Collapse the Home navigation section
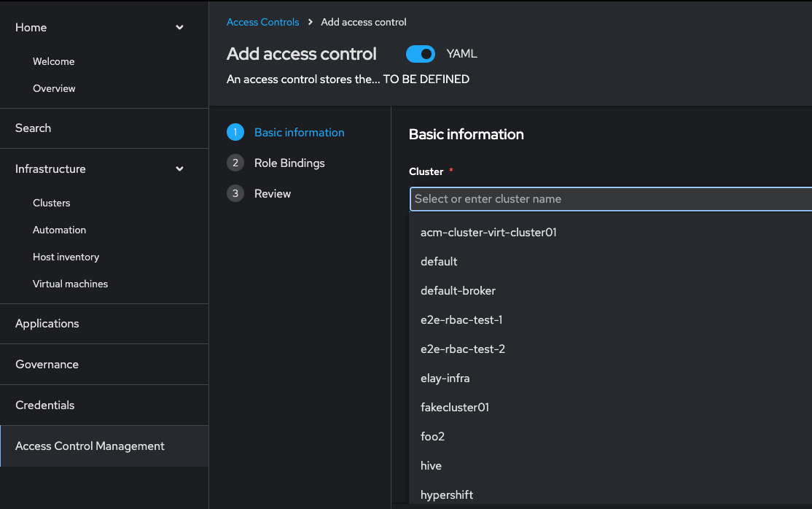Viewport: 812px width, 509px height. click(179, 28)
